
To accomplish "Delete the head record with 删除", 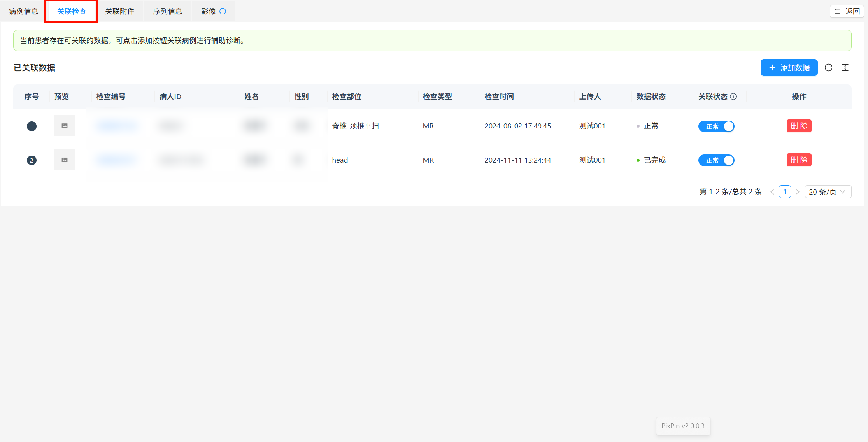I will pos(799,160).
